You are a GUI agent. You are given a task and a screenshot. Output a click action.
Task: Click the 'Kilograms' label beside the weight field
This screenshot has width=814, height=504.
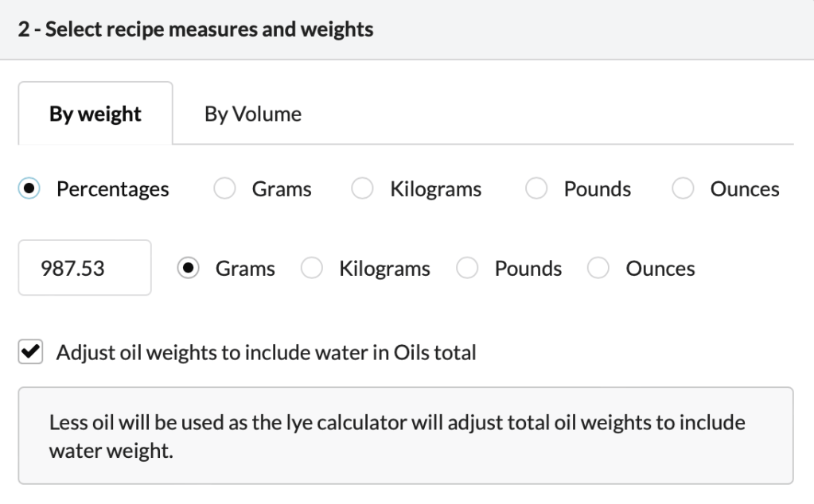pos(384,269)
